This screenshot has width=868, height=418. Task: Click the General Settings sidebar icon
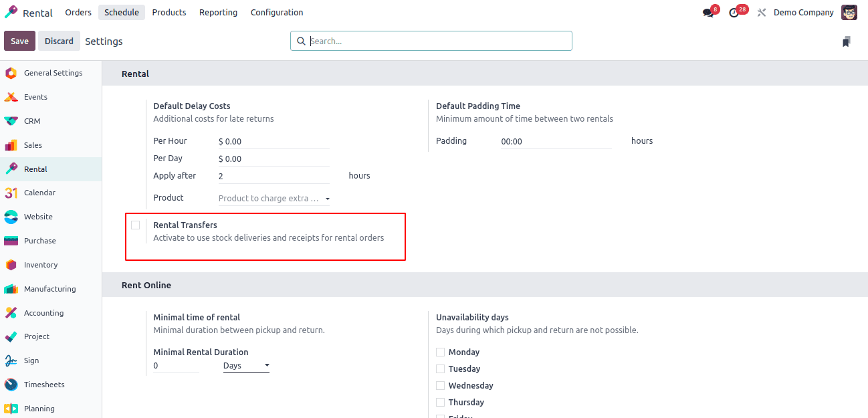[x=11, y=73]
